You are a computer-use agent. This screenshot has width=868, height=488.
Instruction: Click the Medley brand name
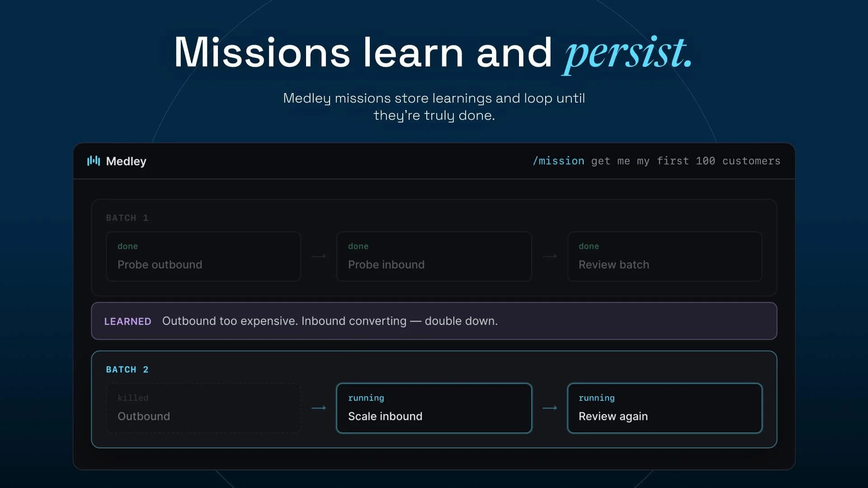pos(126,161)
